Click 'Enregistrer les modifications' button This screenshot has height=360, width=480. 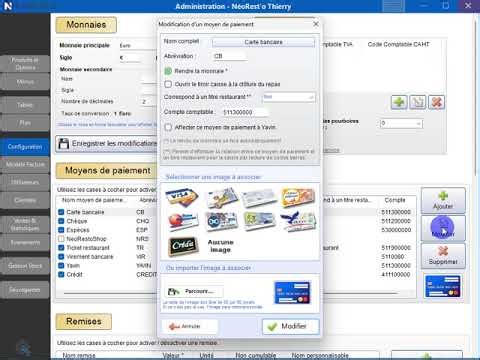(107, 144)
